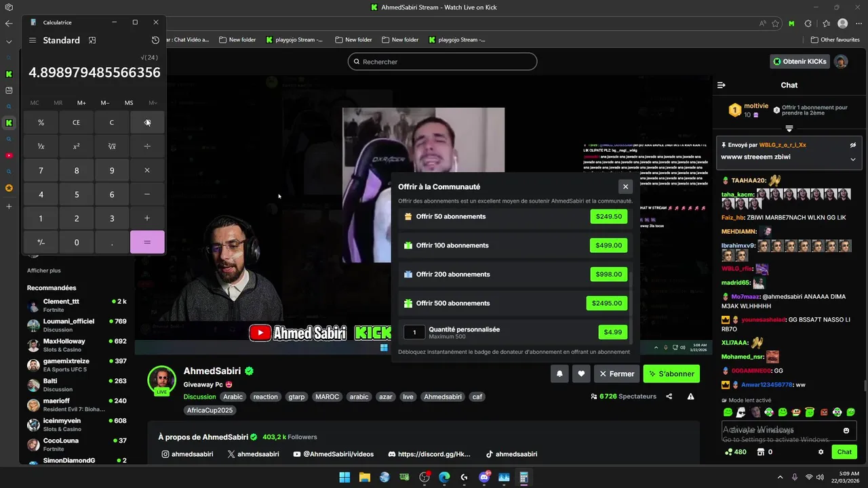Open the emoji picker in chat input

[846, 430]
